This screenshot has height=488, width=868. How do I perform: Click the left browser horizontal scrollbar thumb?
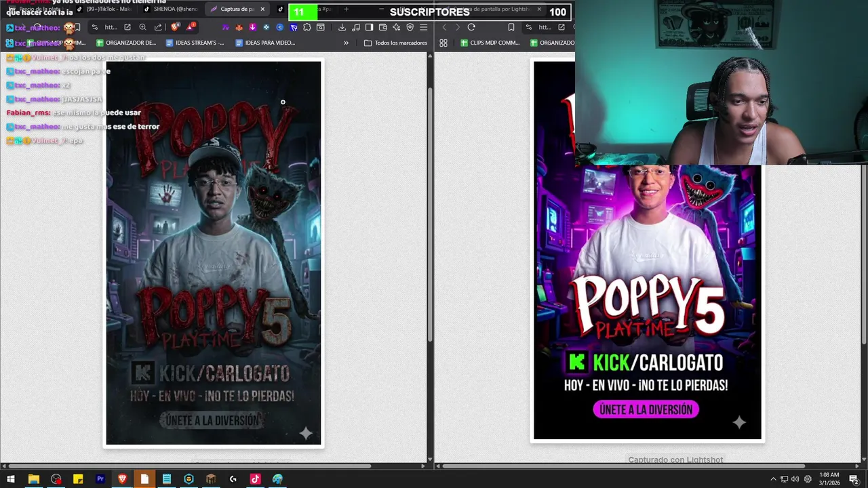tap(190, 466)
